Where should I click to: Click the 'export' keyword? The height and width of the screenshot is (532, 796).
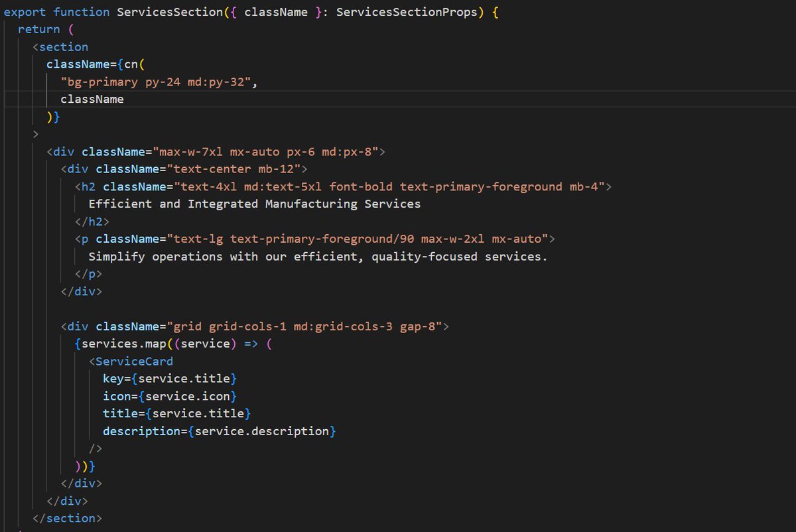pos(25,13)
